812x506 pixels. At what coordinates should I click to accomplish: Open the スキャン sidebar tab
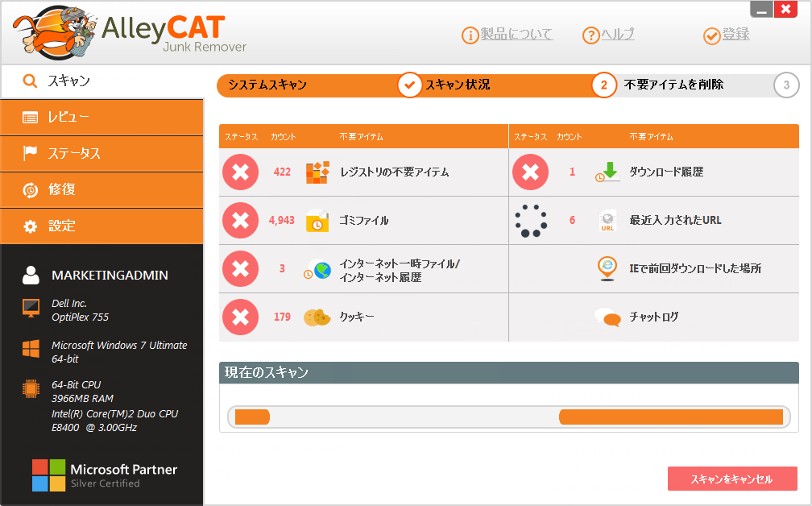[x=102, y=81]
